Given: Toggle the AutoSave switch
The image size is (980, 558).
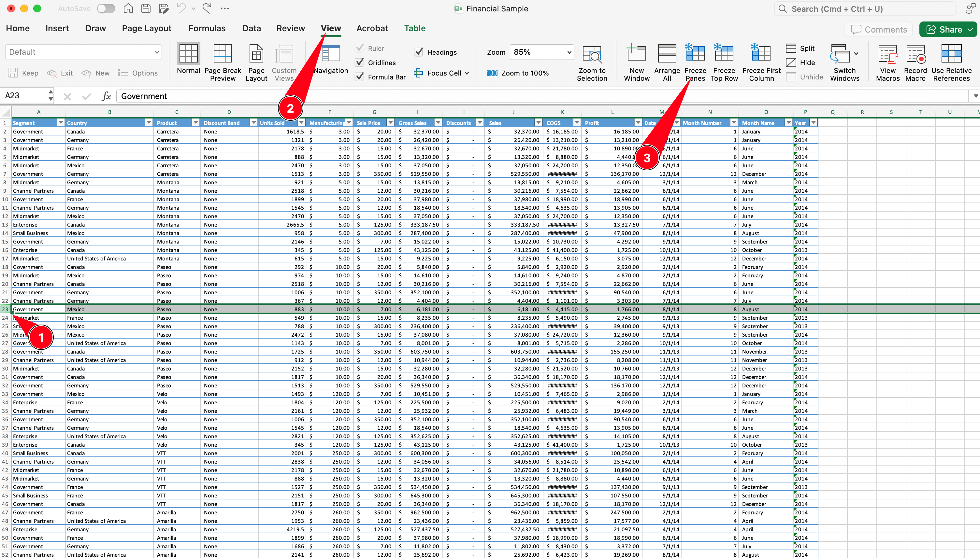Looking at the screenshot, I should [106, 8].
